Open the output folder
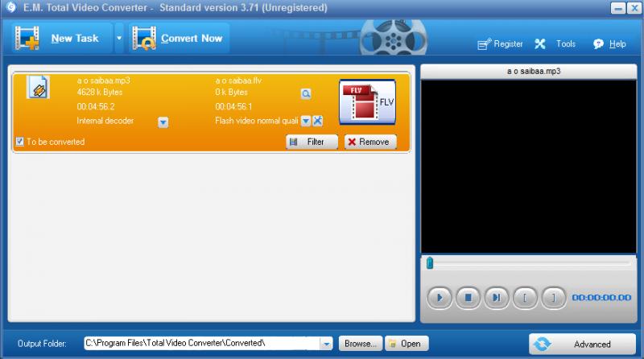This screenshot has height=359, width=644. click(x=407, y=344)
